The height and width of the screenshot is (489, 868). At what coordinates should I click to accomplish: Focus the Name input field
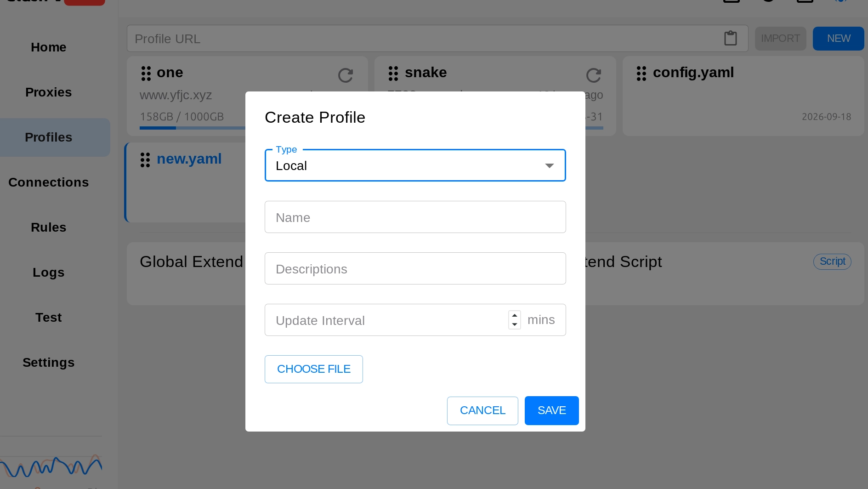coord(415,217)
